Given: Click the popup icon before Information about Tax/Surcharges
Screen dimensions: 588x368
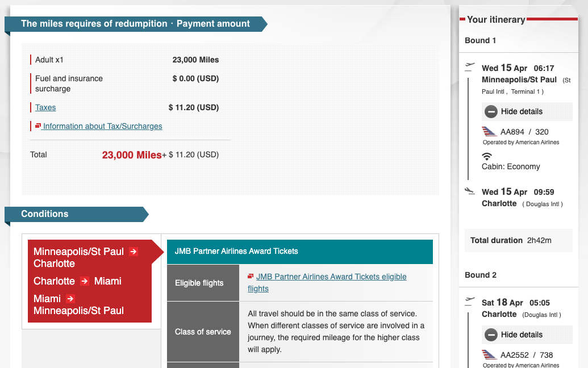Looking at the screenshot, I should pyautogui.click(x=39, y=126).
